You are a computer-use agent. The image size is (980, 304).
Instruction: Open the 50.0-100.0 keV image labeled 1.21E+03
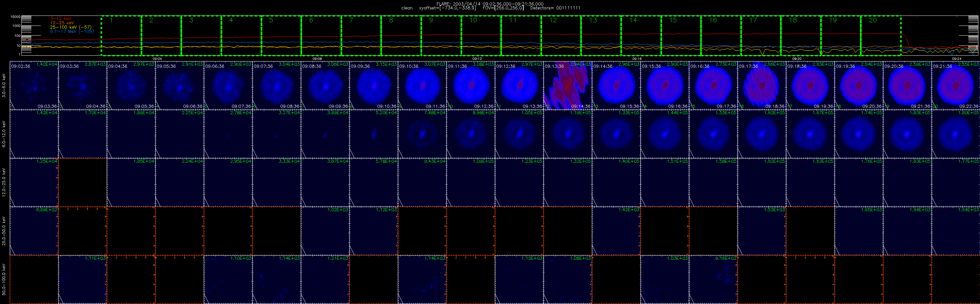tap(325, 280)
